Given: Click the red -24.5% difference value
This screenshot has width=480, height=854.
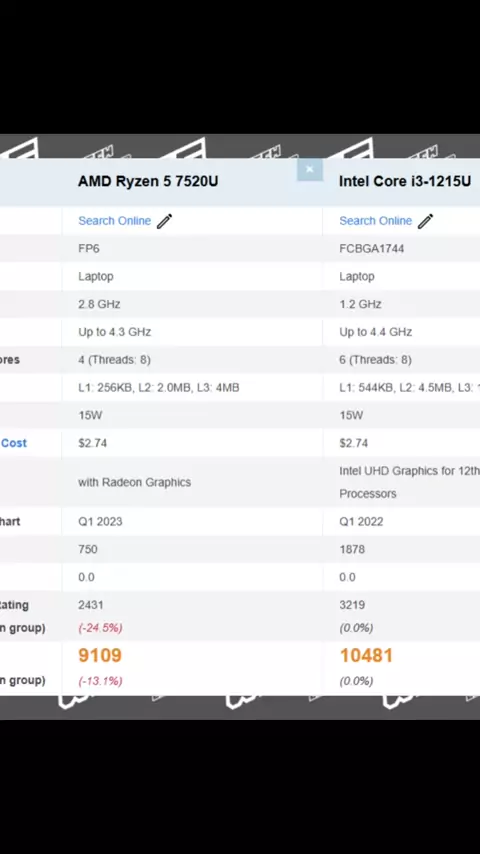Looking at the screenshot, I should click(100, 628).
